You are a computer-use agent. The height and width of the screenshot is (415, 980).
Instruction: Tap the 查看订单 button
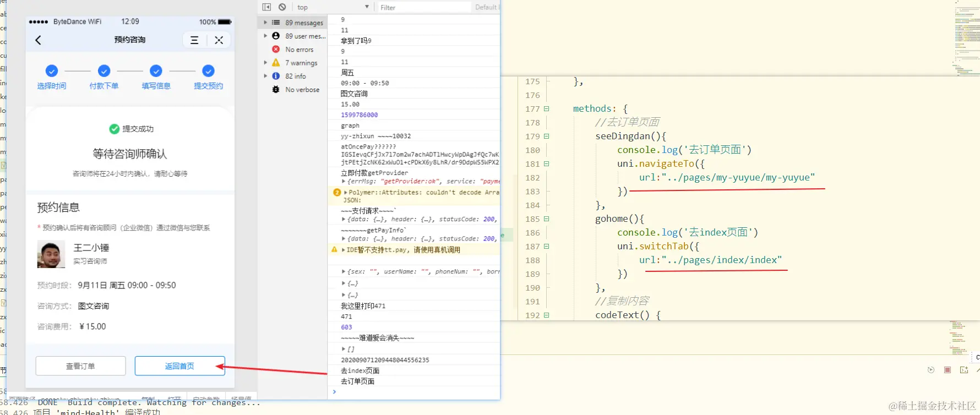[x=81, y=366]
